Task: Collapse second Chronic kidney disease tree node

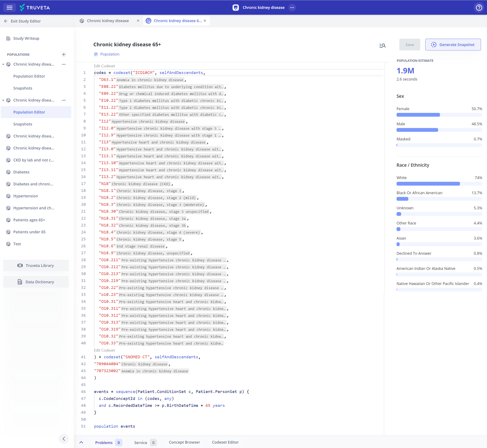Action: point(3,100)
